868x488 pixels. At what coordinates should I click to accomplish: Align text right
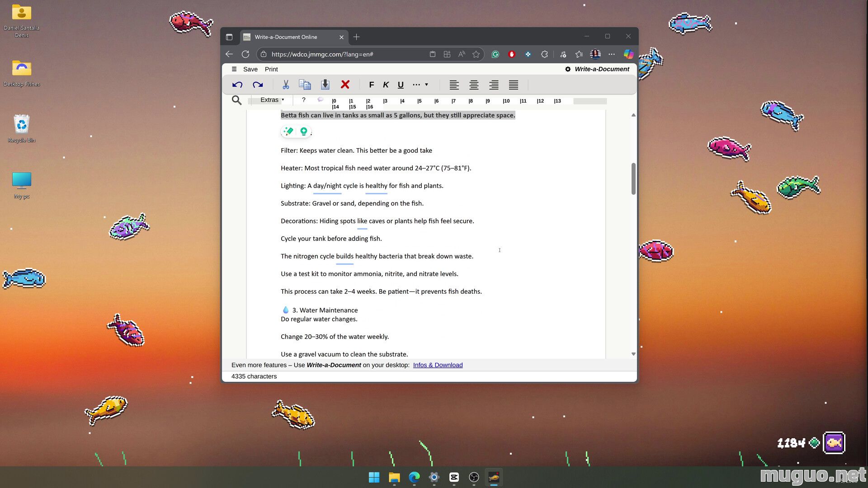tap(494, 84)
